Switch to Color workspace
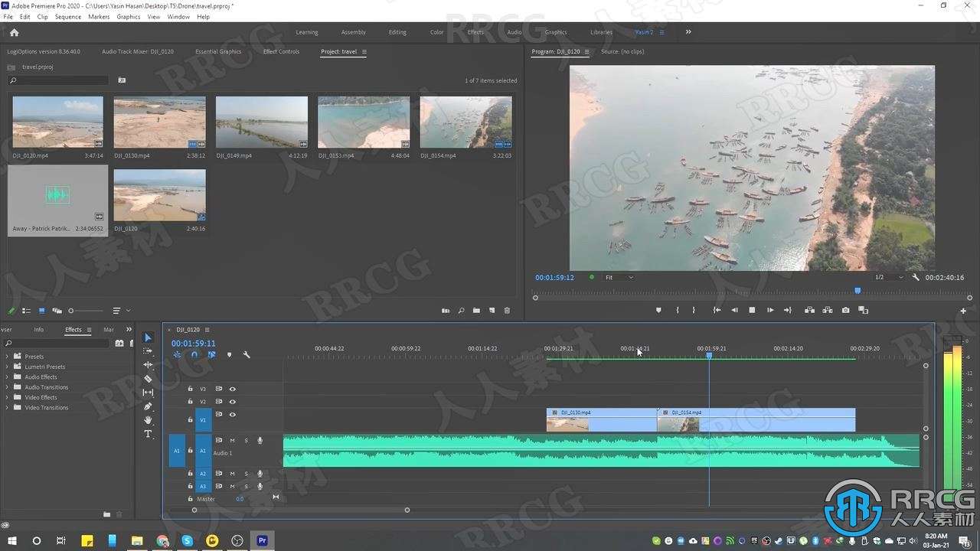980x551 pixels. point(436,32)
